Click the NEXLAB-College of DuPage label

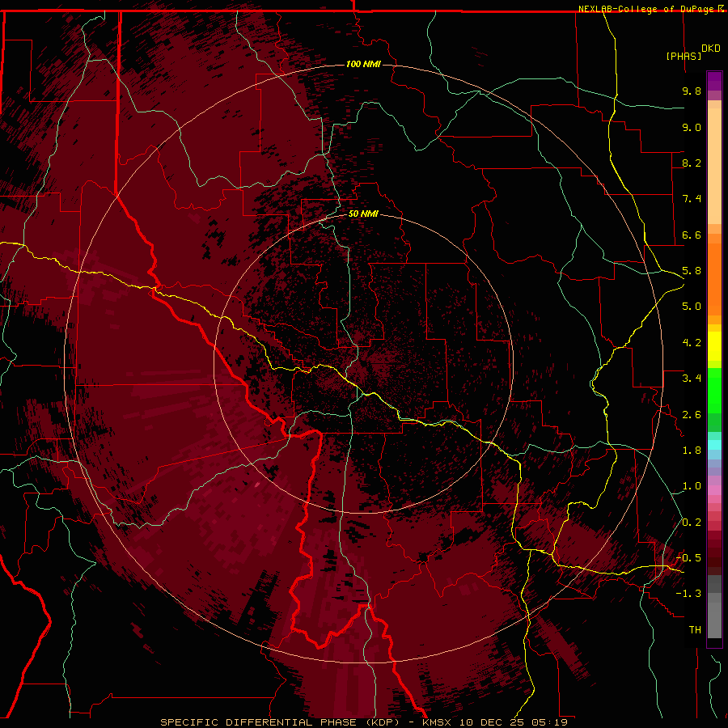click(647, 9)
